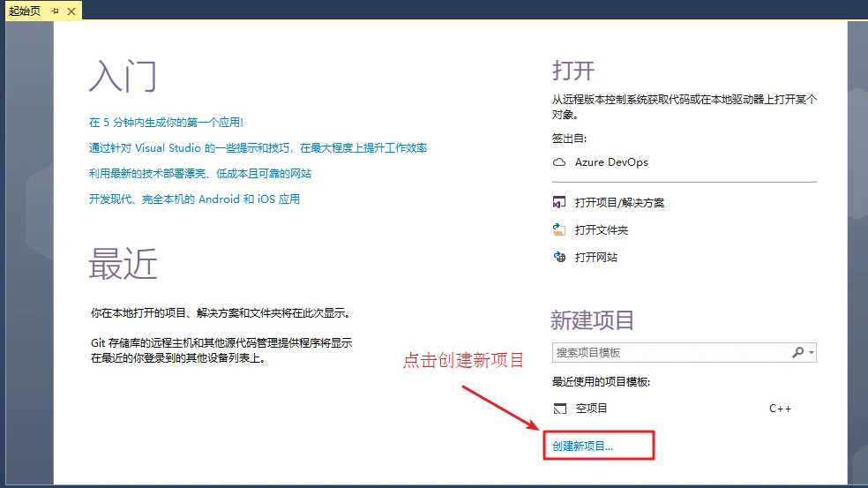
Task: Click the 打开文件夹 folder icon
Action: click(559, 229)
